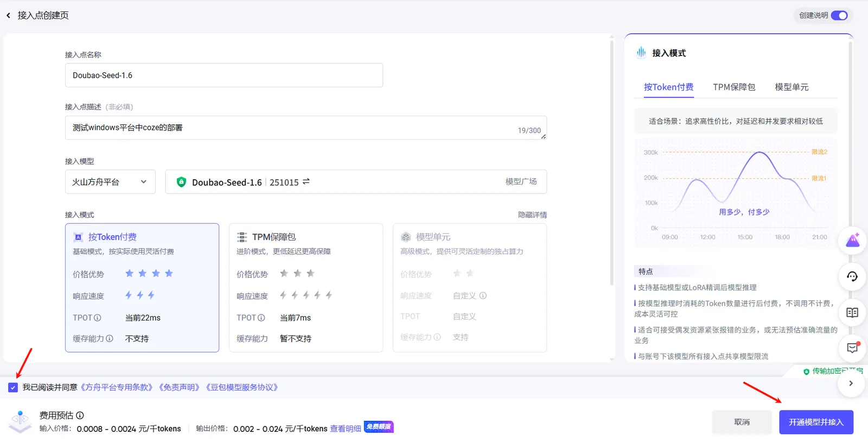Click the 暂不支持 cache value
868x441 pixels.
pos(296,338)
